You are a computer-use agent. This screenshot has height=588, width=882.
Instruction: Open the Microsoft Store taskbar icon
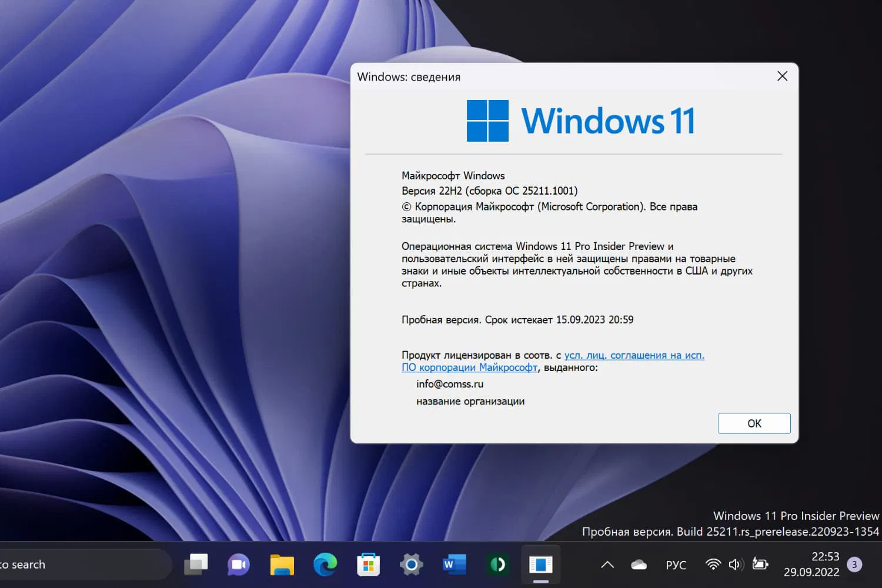369,564
